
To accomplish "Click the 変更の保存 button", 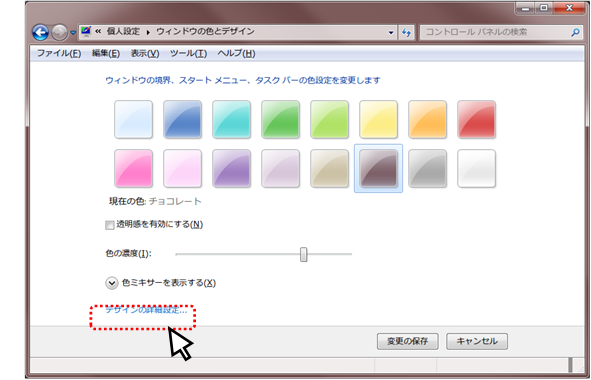I will pos(407,341).
